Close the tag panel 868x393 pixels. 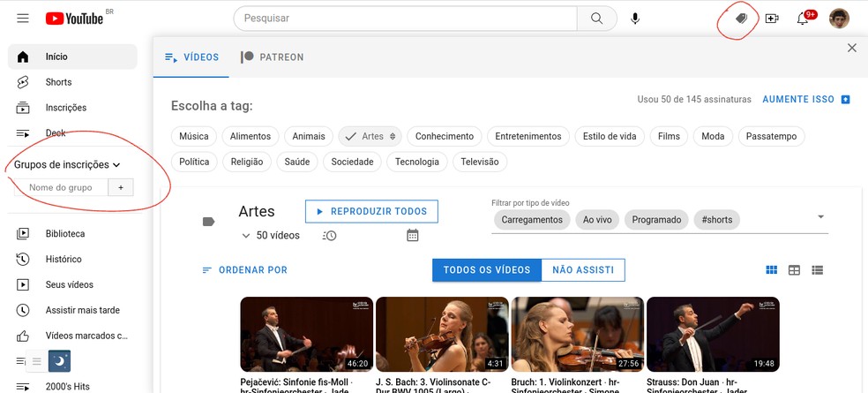[852, 49]
